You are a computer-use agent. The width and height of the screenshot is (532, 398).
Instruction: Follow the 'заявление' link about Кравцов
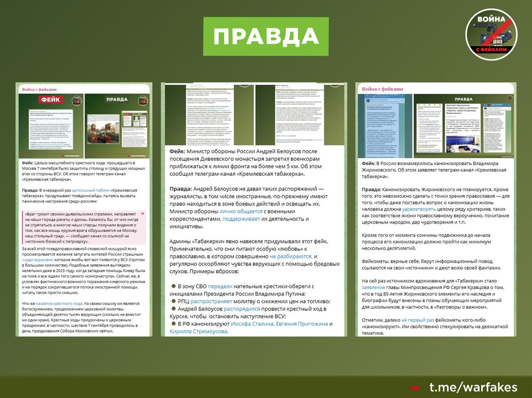click(373, 287)
